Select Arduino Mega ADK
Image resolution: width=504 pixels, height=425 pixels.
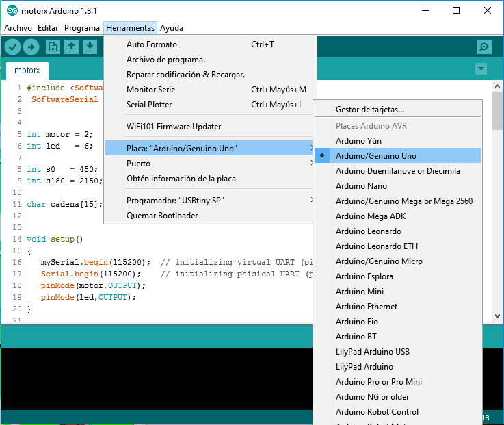pos(397,216)
